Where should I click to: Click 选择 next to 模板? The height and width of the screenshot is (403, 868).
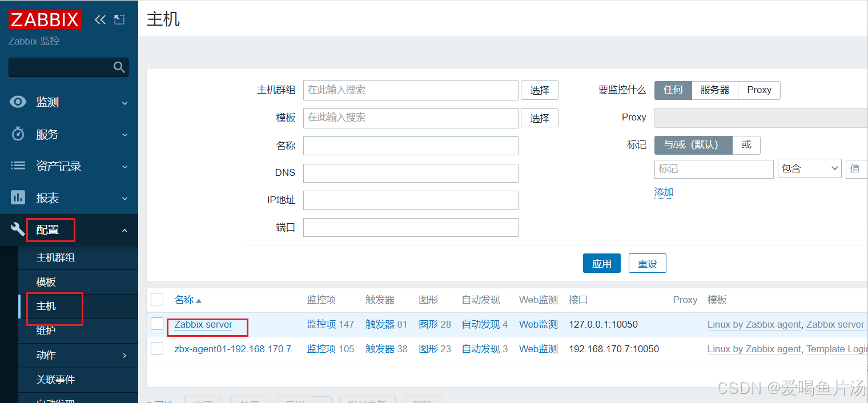point(540,118)
